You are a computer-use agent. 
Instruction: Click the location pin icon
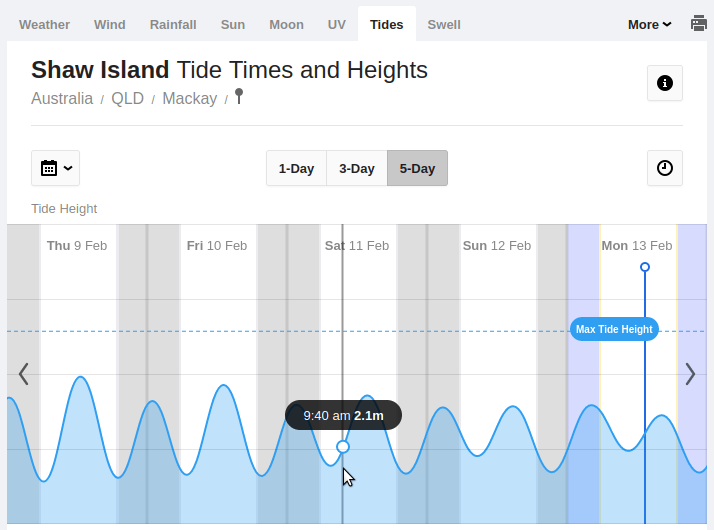238,97
